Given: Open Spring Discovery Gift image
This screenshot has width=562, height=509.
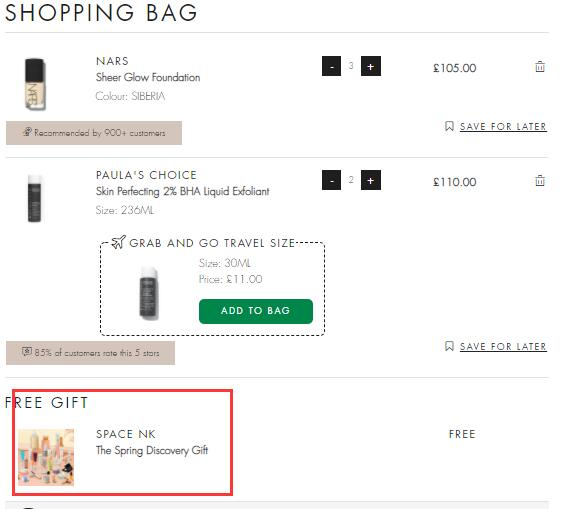Looking at the screenshot, I should [46, 457].
